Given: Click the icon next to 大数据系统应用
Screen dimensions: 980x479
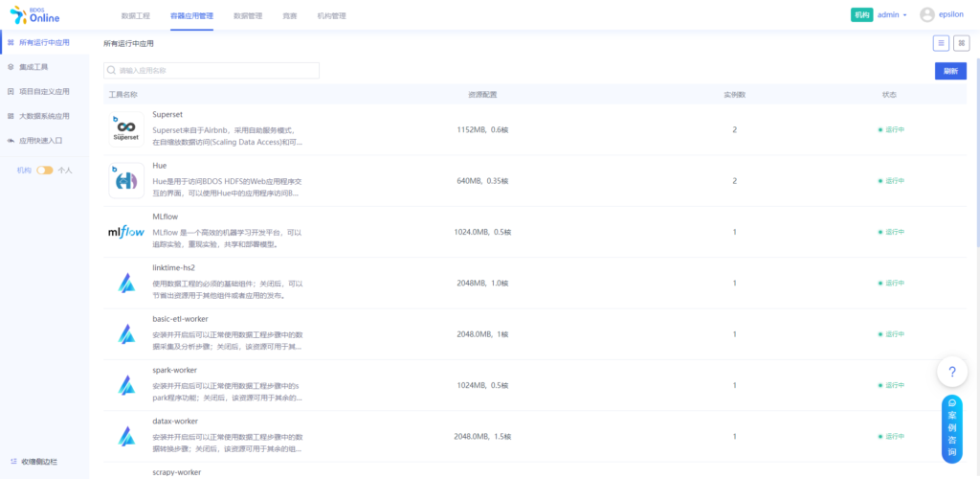Looking at the screenshot, I should pyautogui.click(x=11, y=116).
